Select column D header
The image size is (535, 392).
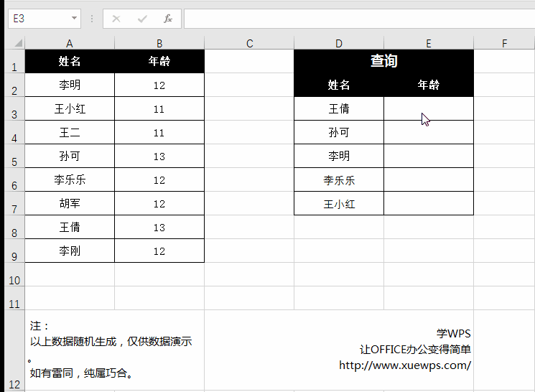[339, 43]
